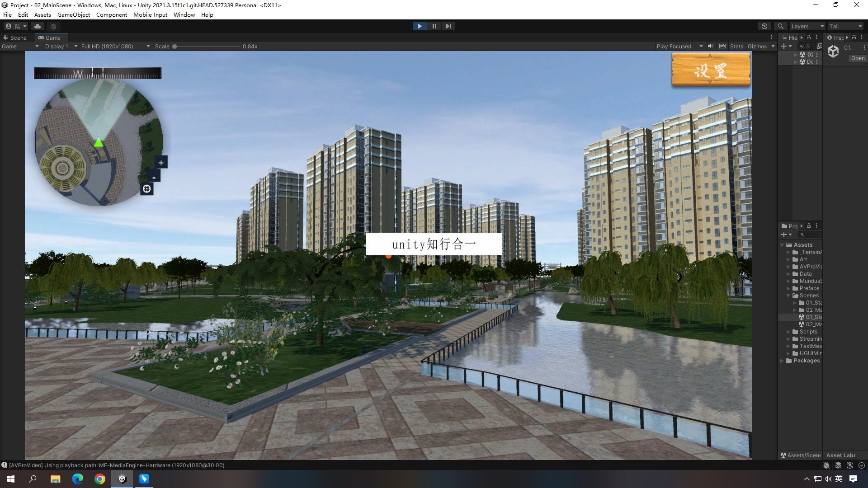Image resolution: width=868 pixels, height=488 pixels.
Task: Click the toolbar search magnifier icon
Action: click(x=780, y=26)
